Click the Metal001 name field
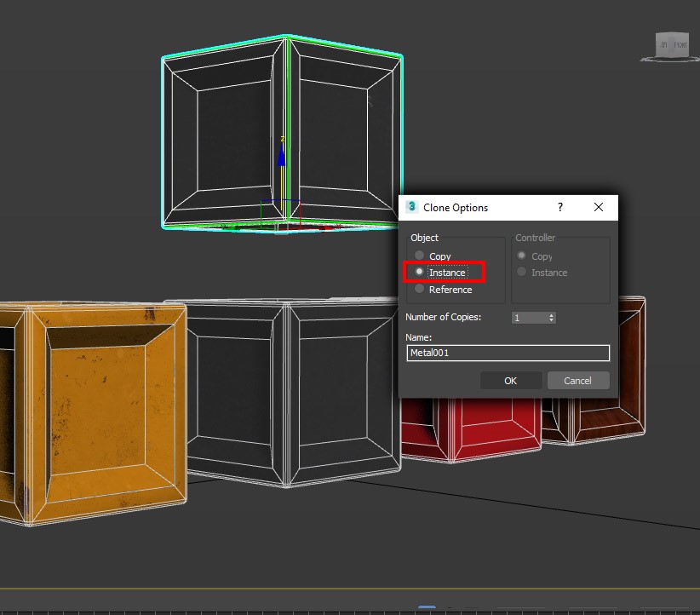 click(508, 353)
